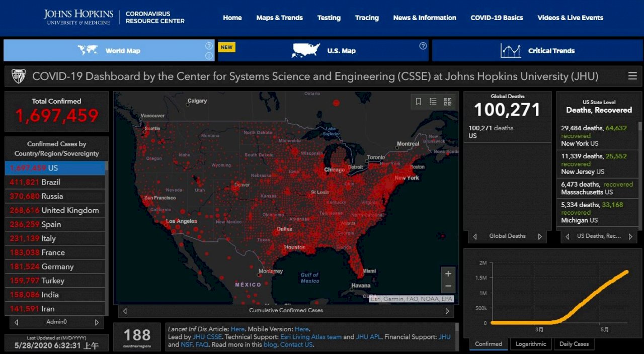
Task: Click the Critical Trends chart icon
Action: pyautogui.click(x=510, y=50)
